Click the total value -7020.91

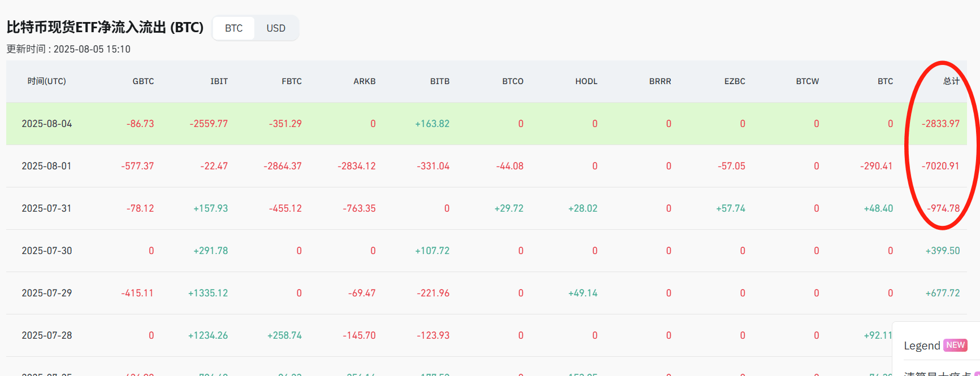tap(941, 166)
